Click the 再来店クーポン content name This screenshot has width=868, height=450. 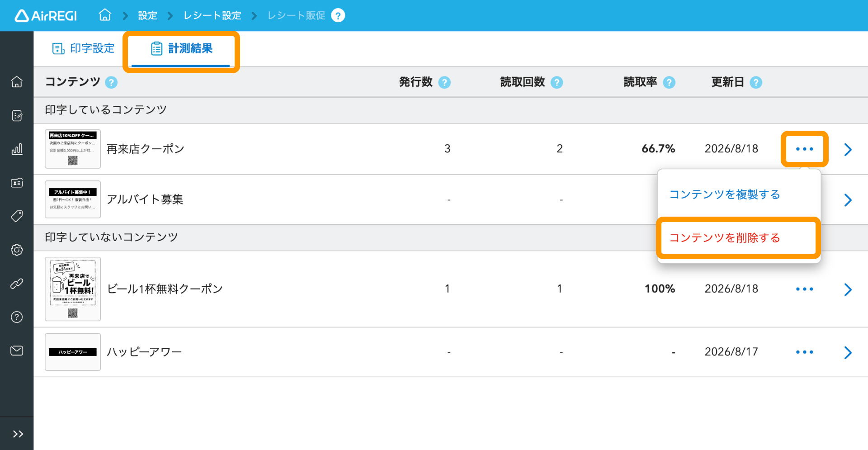pos(146,149)
